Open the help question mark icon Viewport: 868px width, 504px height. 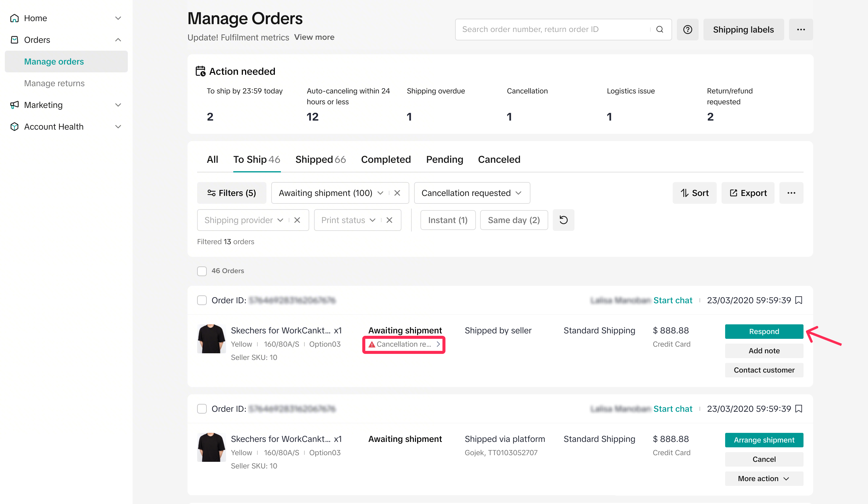click(x=687, y=29)
